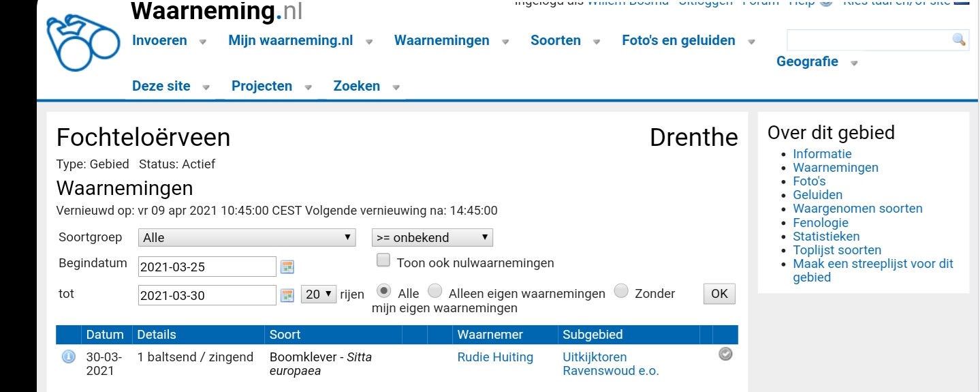The width and height of the screenshot is (980, 392).
Task: Open the Begindatum calendar picker icon
Action: pos(287,267)
